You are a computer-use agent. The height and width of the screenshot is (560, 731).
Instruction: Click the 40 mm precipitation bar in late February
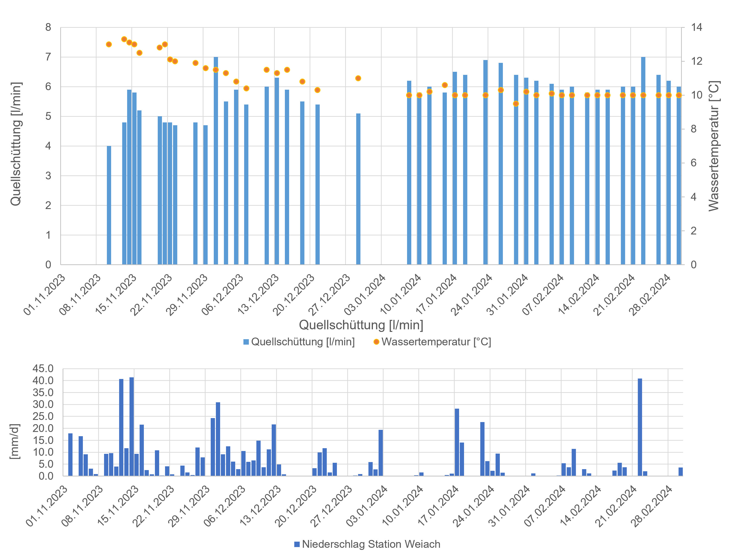640,427
